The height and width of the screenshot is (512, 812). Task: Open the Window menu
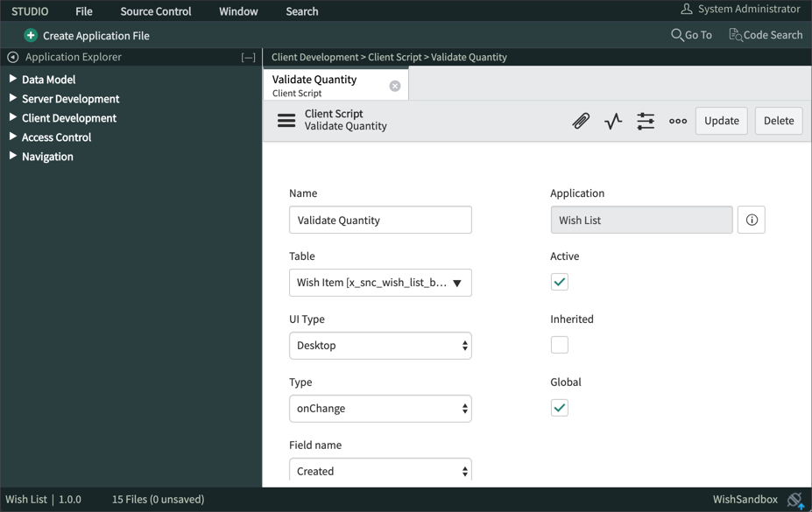coord(238,11)
